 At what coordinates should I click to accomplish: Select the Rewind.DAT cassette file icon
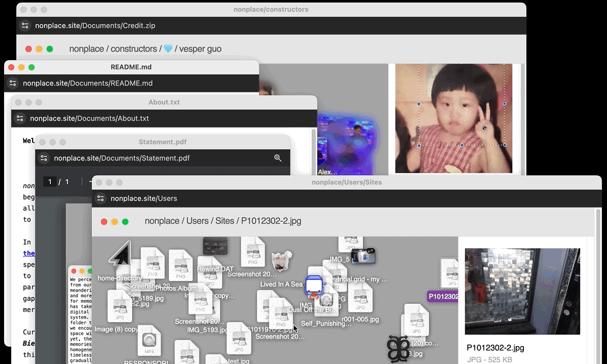(215, 246)
